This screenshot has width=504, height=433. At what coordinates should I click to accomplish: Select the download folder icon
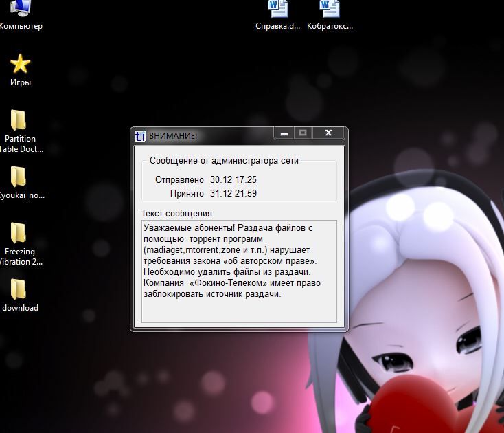pos(19,289)
